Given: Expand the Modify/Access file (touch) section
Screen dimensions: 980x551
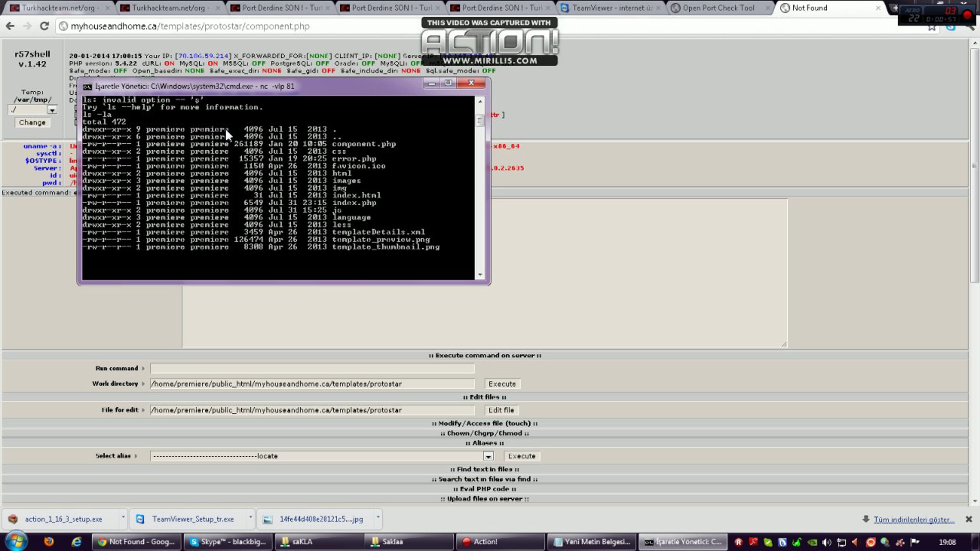Looking at the screenshot, I should (485, 423).
